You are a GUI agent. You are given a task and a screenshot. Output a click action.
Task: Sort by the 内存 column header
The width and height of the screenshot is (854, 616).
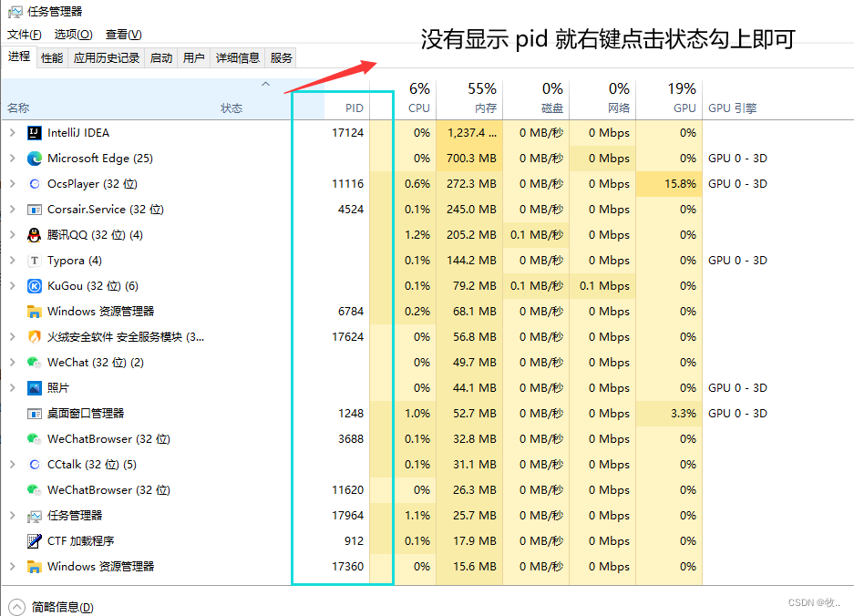click(x=485, y=108)
